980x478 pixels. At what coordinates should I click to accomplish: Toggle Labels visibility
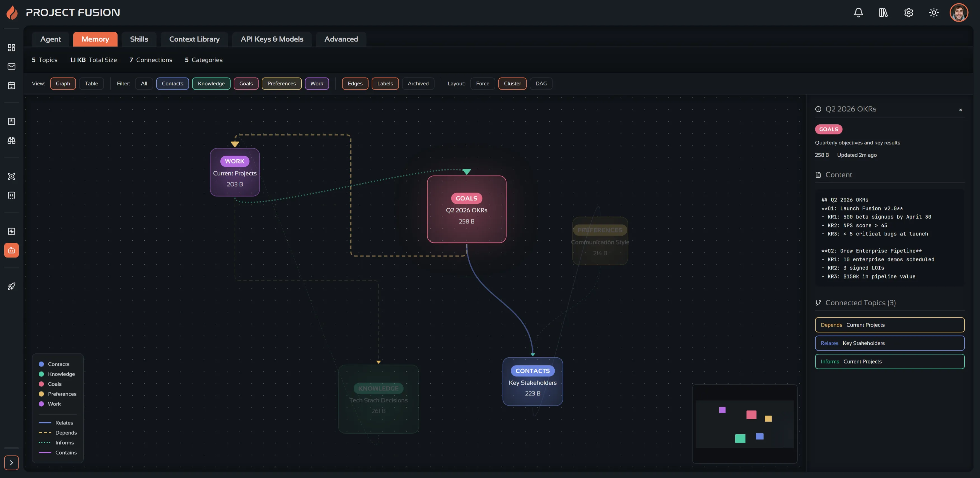tap(385, 84)
